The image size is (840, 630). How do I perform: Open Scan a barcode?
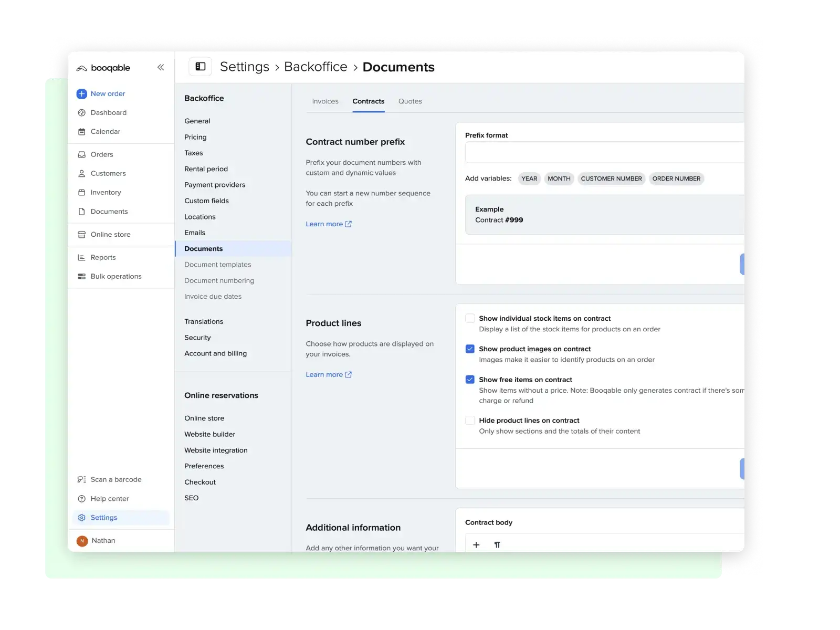tap(115, 480)
